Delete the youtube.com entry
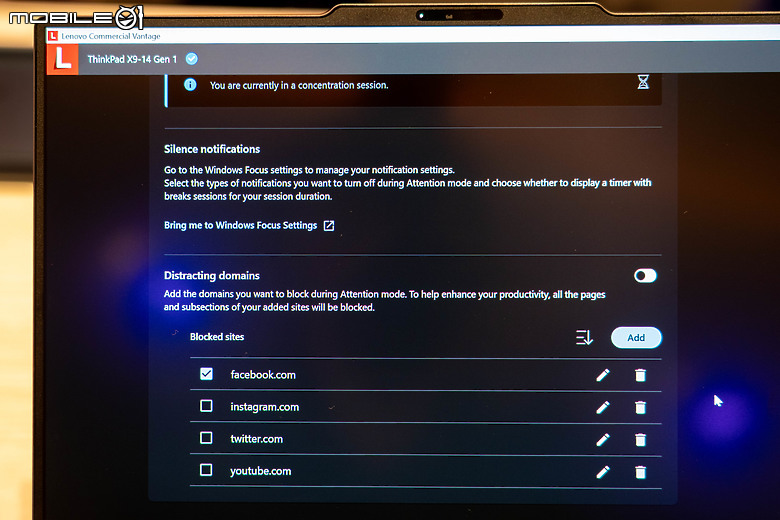This screenshot has height=520, width=780. [641, 472]
